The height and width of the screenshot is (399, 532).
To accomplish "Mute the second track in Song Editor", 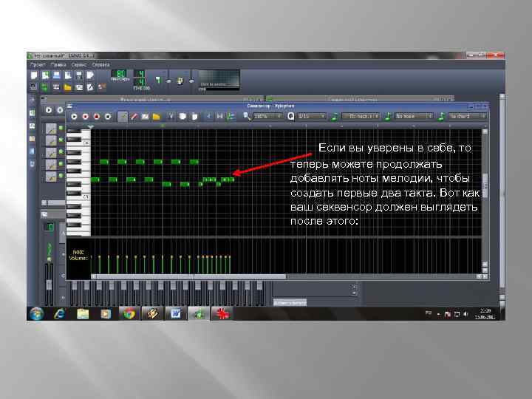I will 61,140.
